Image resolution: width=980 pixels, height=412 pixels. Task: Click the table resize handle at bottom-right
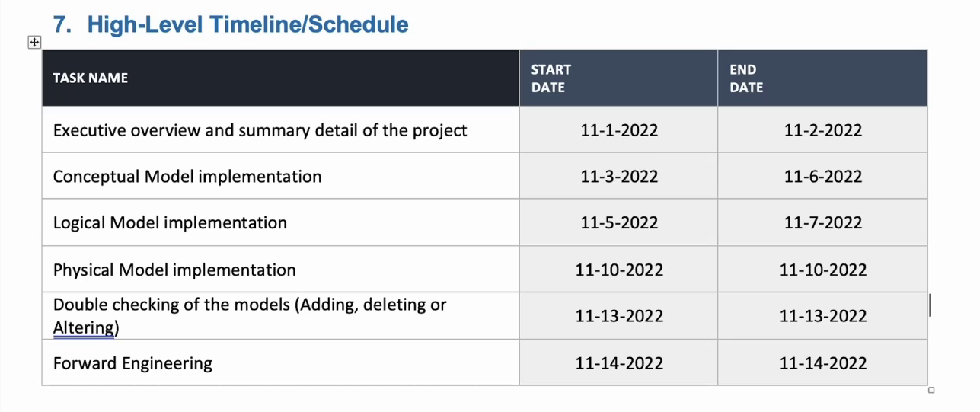[x=931, y=390]
